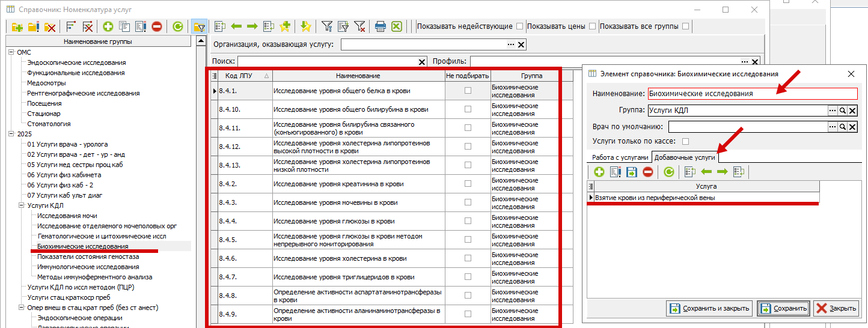Screen dimensions: 868x328
Task: Click the folder filter toggle icon
Action: click(x=199, y=26)
